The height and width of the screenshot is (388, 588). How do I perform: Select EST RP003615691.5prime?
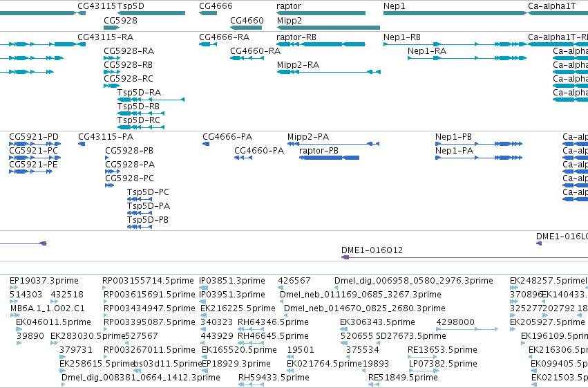(x=150, y=295)
